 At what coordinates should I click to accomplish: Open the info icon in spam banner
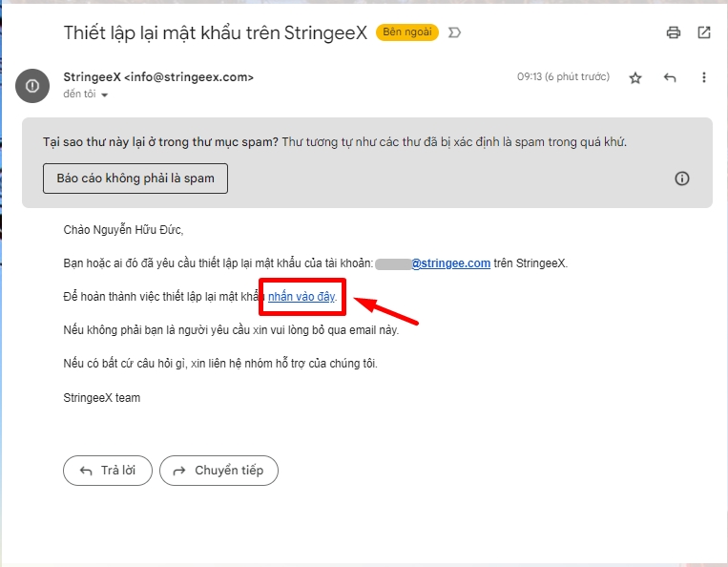[x=682, y=178]
